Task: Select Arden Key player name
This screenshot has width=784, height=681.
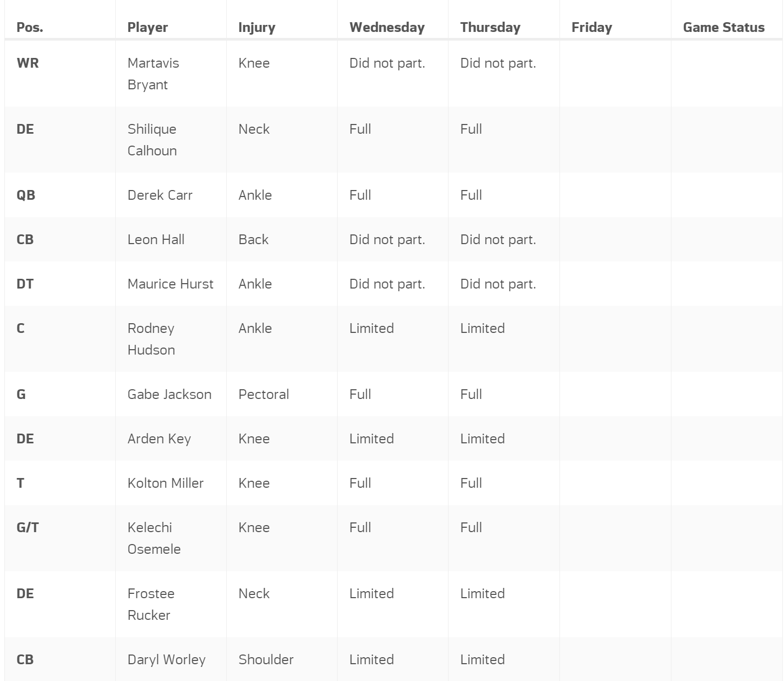Action: 159,438
